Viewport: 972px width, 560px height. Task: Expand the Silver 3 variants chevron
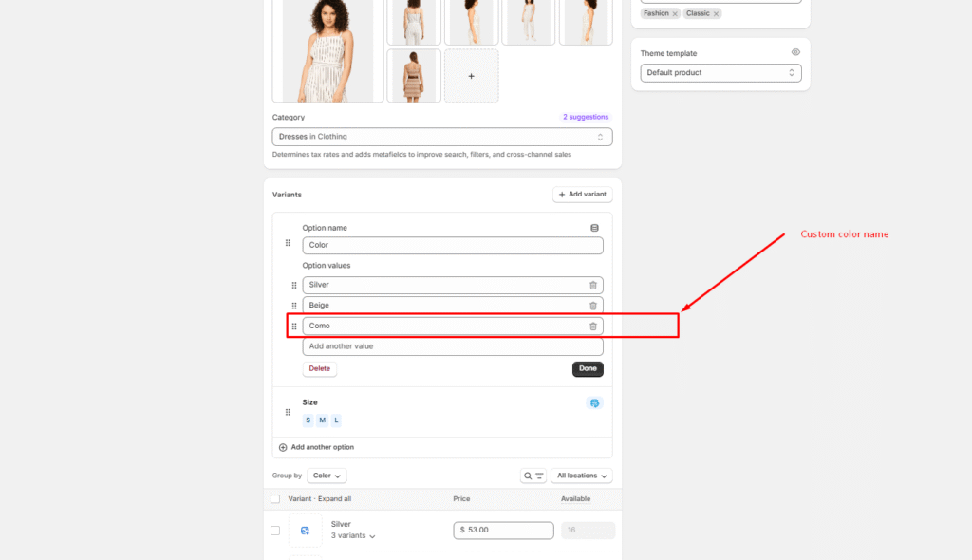[372, 536]
